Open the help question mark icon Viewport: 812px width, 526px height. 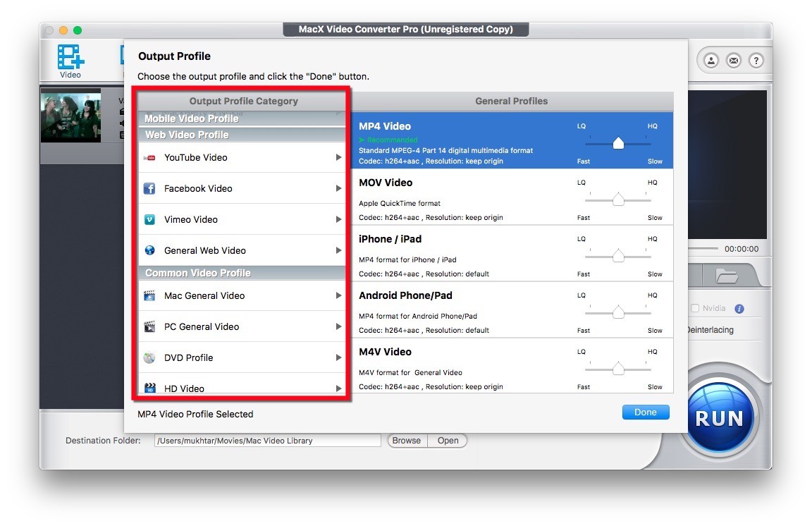(756, 61)
